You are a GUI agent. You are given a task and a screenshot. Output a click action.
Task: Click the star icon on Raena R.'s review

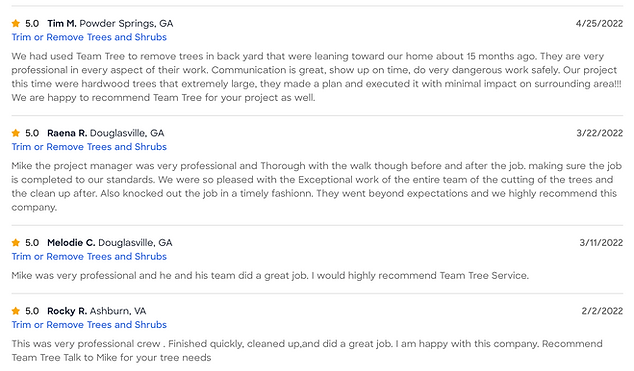(x=16, y=133)
